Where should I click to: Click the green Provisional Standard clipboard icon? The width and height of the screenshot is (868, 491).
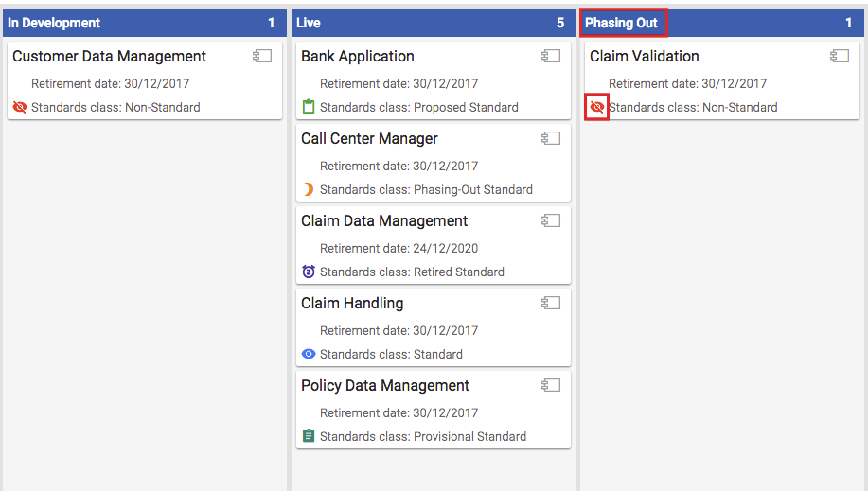(x=309, y=435)
